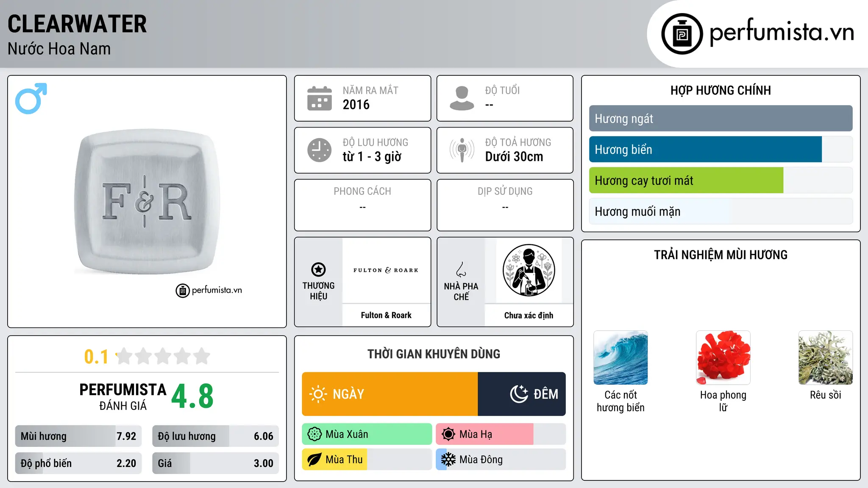Image resolution: width=868 pixels, height=488 pixels.
Task: Click the Giá rating bar
Action: pyautogui.click(x=215, y=463)
